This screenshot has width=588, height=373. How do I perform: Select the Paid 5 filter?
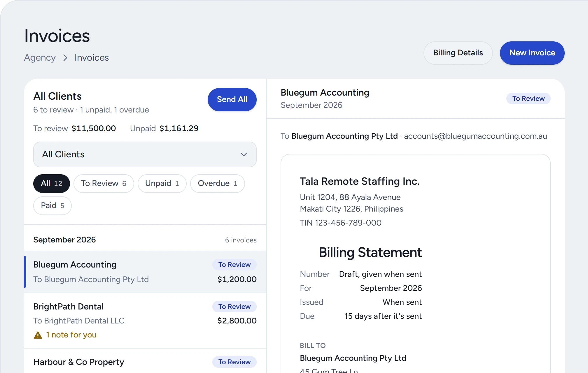pos(52,206)
